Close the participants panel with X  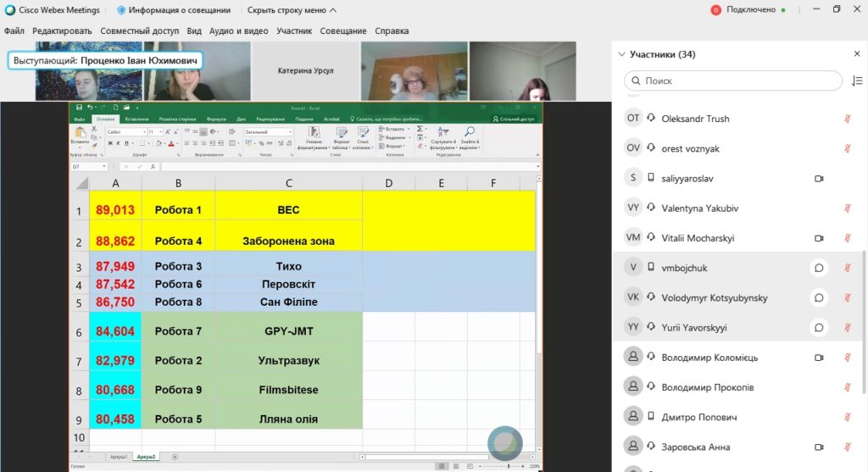[x=857, y=53]
